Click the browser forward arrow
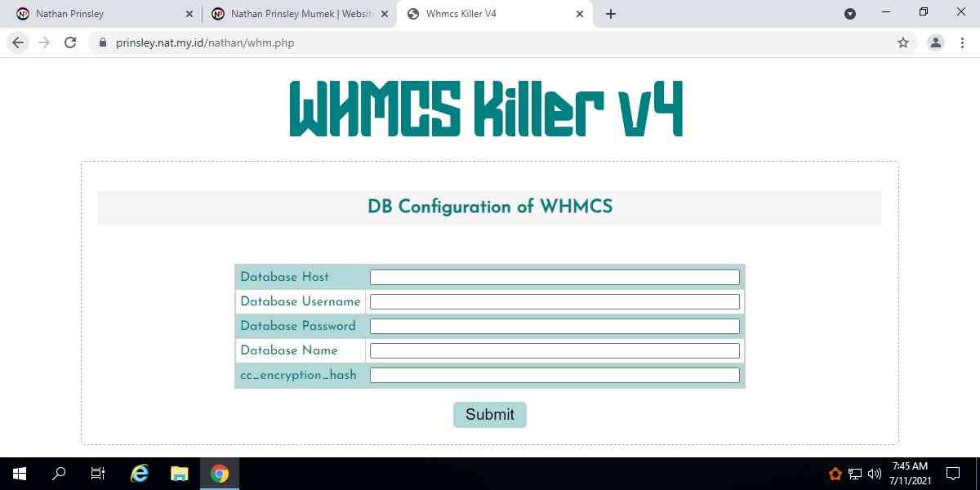Viewport: 980px width, 490px height. [x=44, y=42]
